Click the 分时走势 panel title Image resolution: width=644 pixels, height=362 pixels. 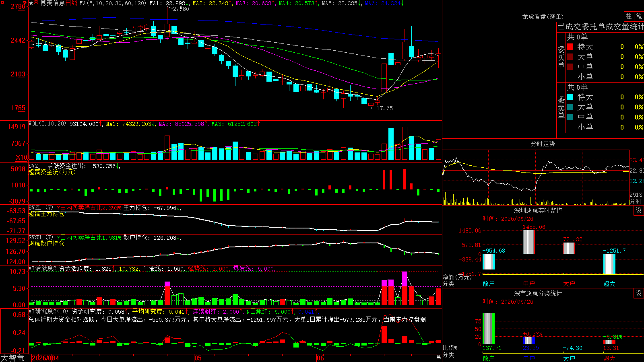point(543,144)
